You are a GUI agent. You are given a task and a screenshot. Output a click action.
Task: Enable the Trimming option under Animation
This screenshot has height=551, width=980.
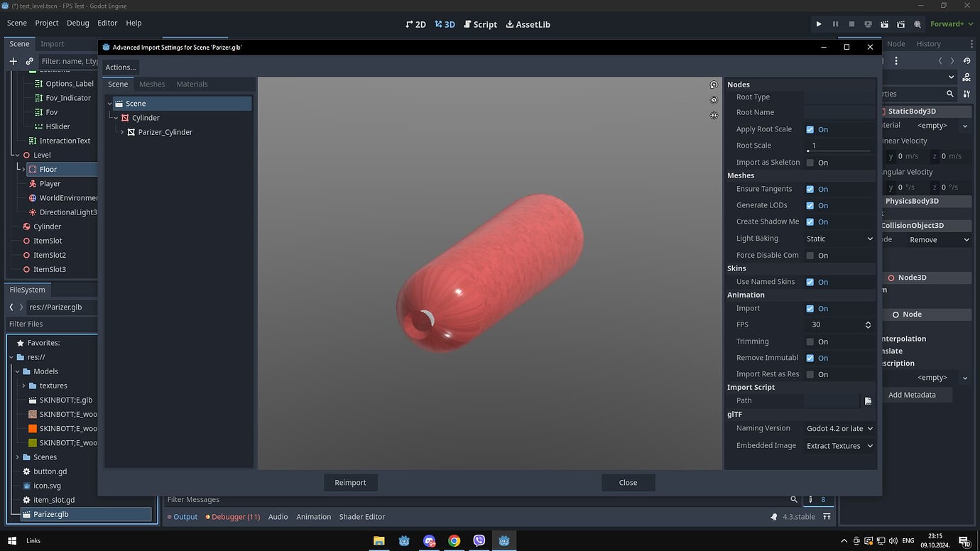pos(810,341)
